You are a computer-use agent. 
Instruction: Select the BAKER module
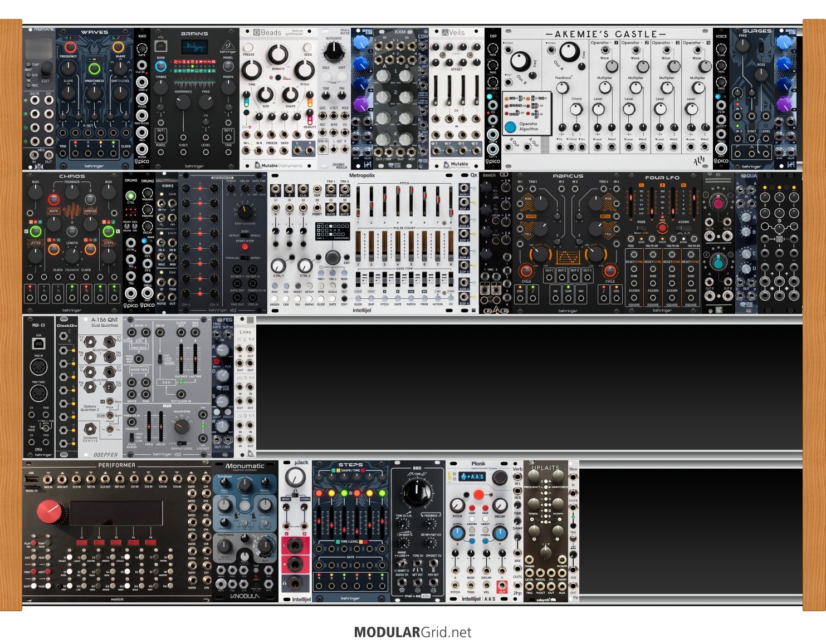coord(496,243)
